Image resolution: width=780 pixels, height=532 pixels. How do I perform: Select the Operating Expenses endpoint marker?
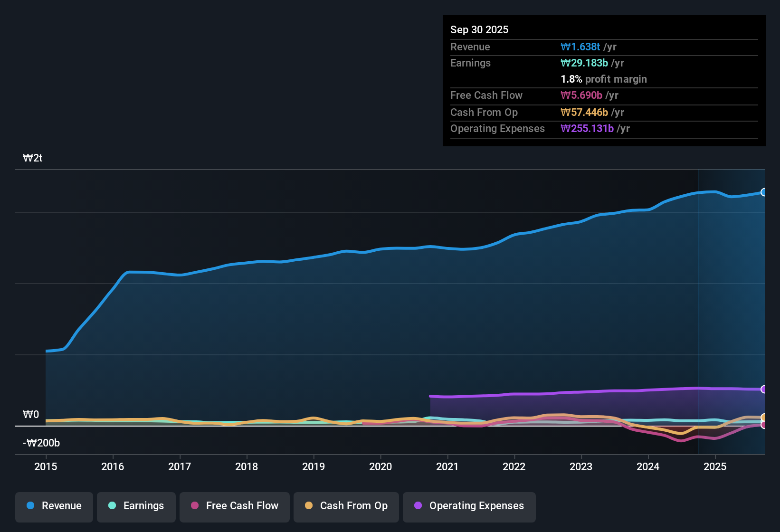764,389
